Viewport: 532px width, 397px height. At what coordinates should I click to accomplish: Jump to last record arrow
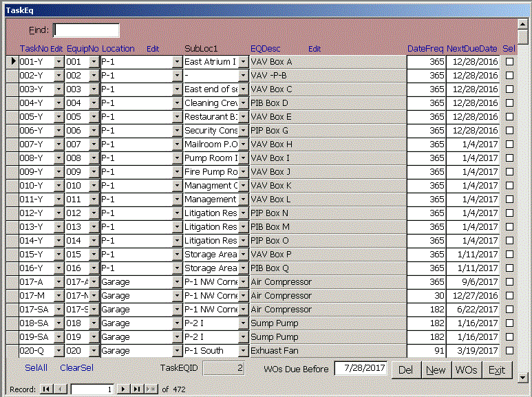click(x=138, y=389)
